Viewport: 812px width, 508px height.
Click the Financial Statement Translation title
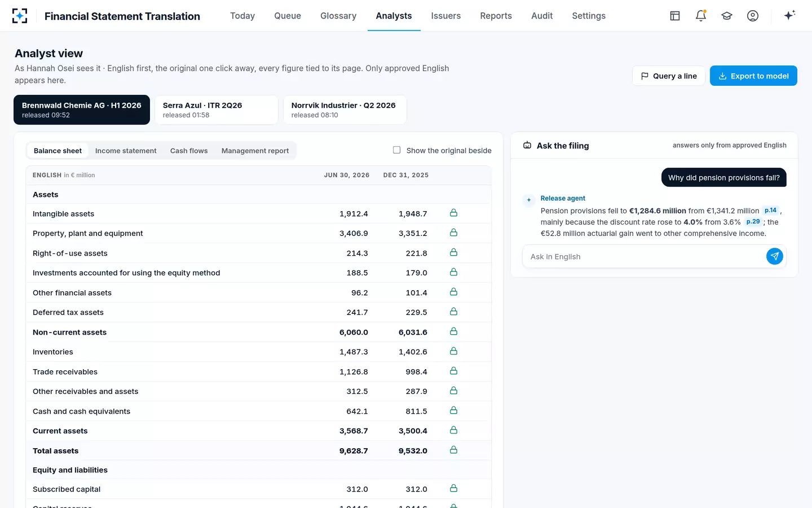(122, 16)
